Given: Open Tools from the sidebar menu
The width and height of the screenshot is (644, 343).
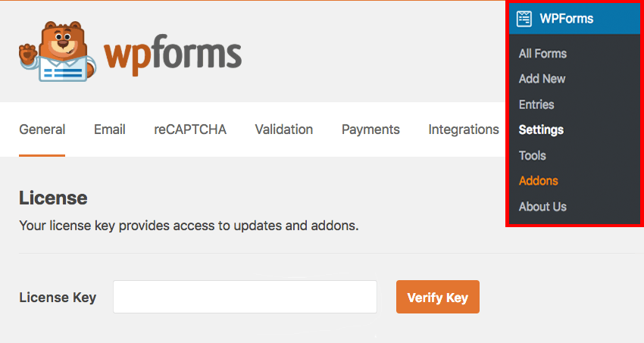Looking at the screenshot, I should pos(533,155).
